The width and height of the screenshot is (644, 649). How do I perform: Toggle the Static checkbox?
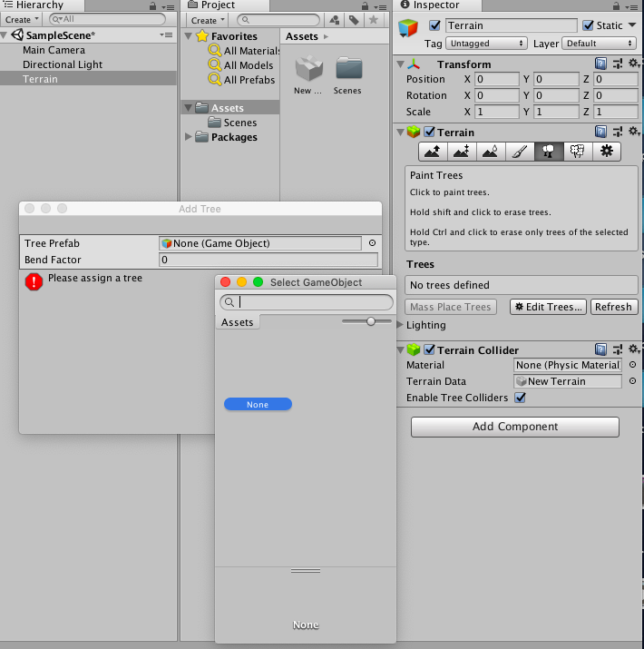(x=588, y=25)
